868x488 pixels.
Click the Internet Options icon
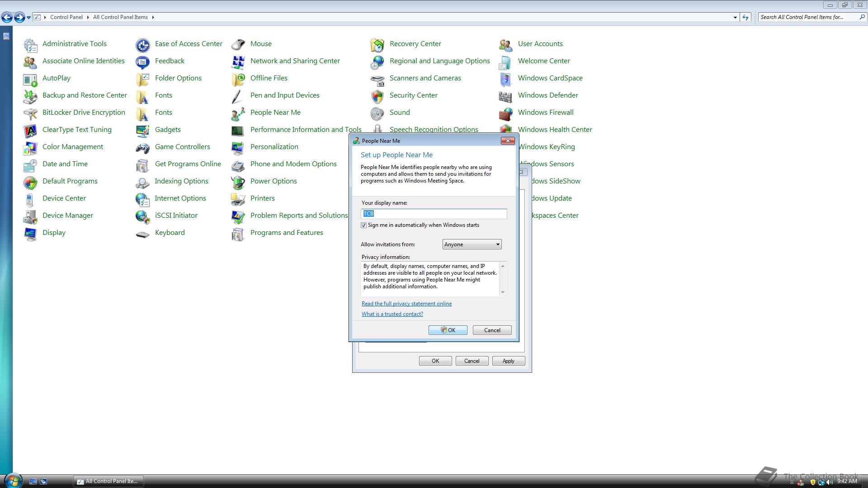coord(143,199)
